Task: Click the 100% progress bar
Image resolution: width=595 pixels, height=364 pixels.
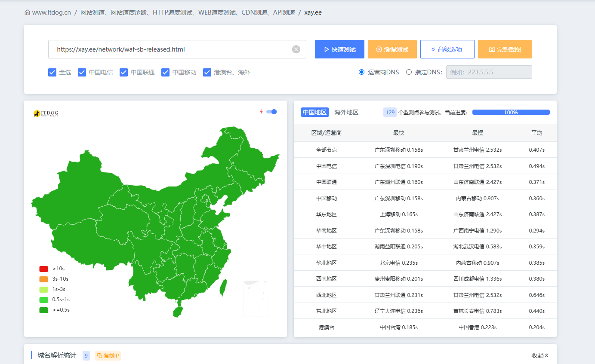Action: click(511, 112)
